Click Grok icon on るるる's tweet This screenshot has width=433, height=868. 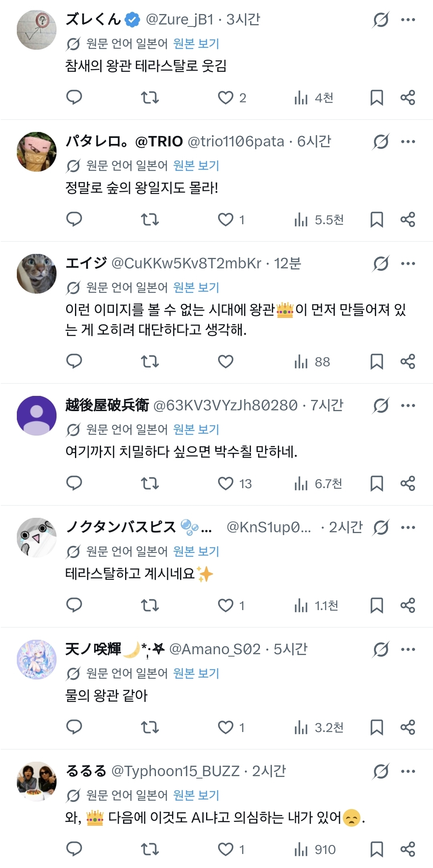[380, 771]
